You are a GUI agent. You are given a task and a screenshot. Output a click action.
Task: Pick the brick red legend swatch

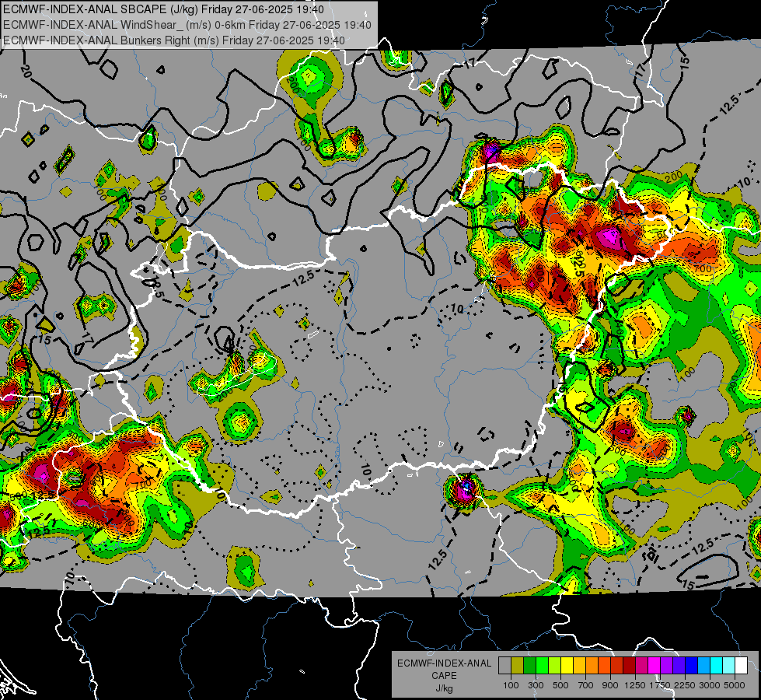click(x=617, y=666)
